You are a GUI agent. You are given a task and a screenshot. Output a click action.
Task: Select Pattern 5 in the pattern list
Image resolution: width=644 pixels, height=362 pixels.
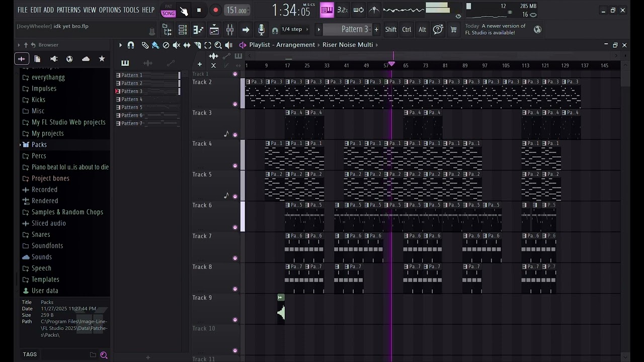132,107
